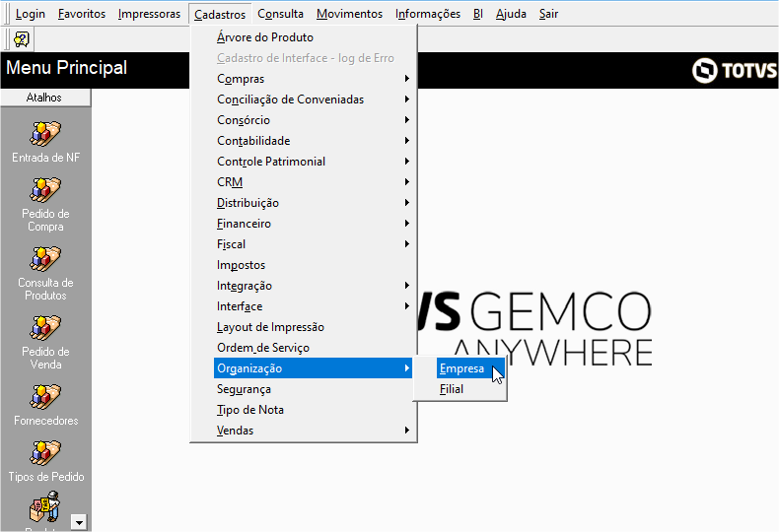
Task: Open the Impressoras menu
Action: pyautogui.click(x=149, y=14)
